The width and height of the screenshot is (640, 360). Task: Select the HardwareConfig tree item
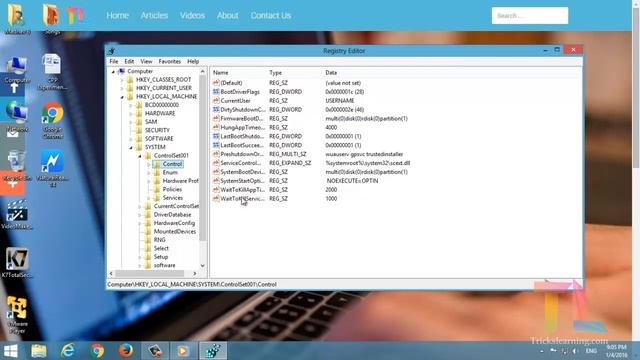[174, 223]
